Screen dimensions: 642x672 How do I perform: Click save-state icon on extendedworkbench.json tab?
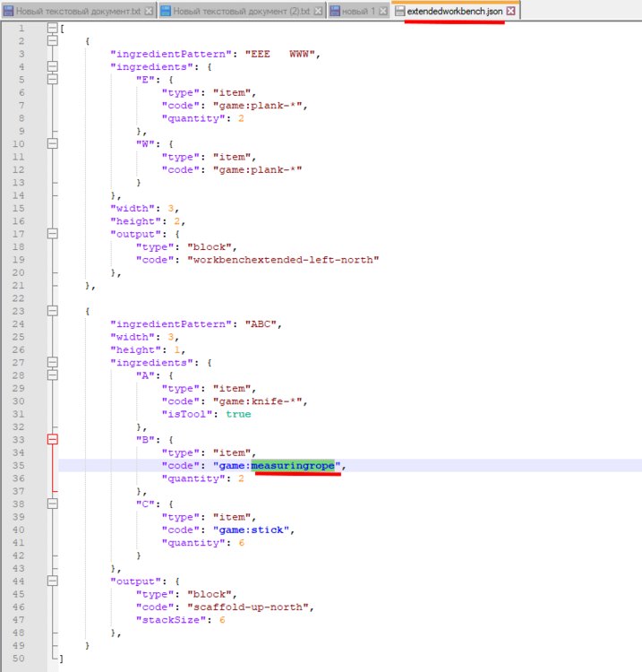[x=399, y=11]
